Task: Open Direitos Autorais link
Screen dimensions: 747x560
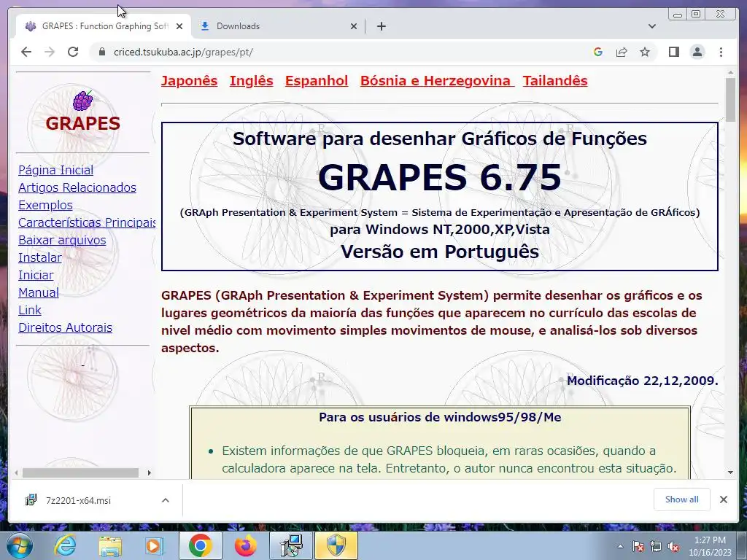Action: pos(65,327)
